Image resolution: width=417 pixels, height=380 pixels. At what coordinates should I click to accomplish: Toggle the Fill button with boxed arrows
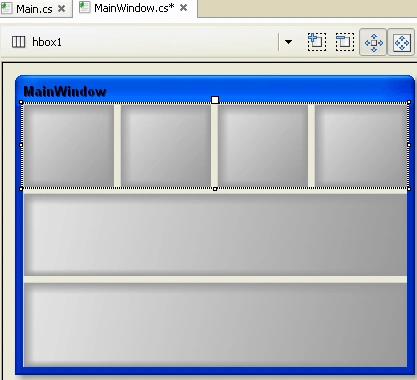(401, 42)
